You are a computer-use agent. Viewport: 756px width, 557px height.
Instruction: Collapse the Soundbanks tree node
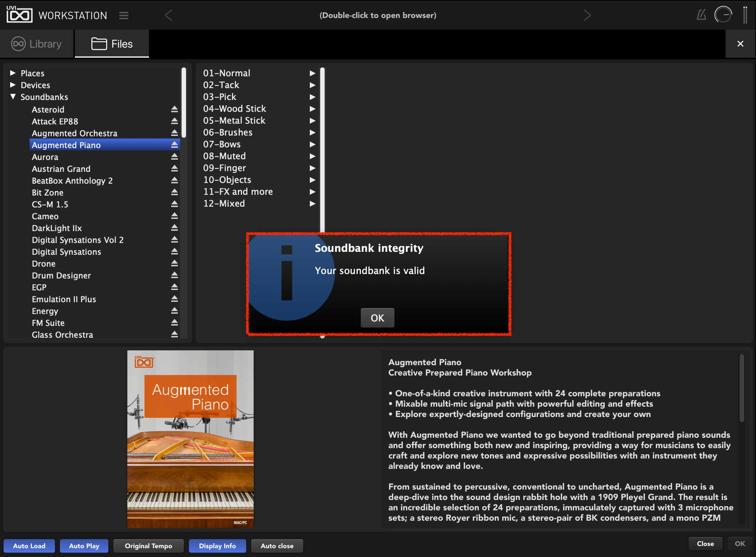coord(13,97)
